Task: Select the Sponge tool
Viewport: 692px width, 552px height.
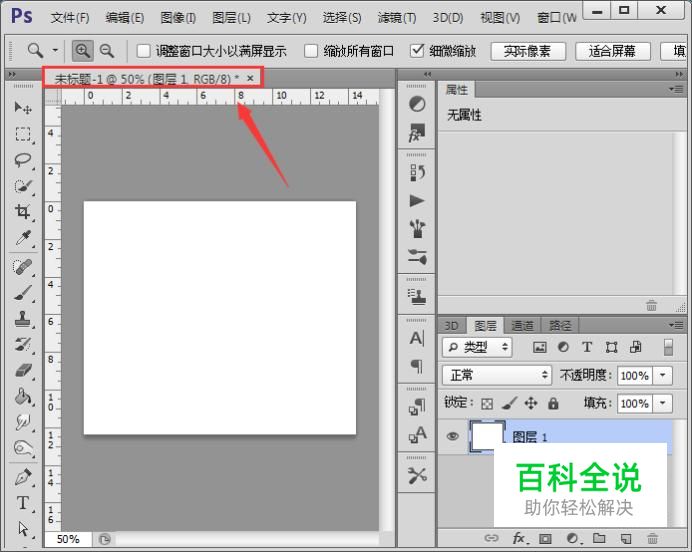Action: coord(23,448)
